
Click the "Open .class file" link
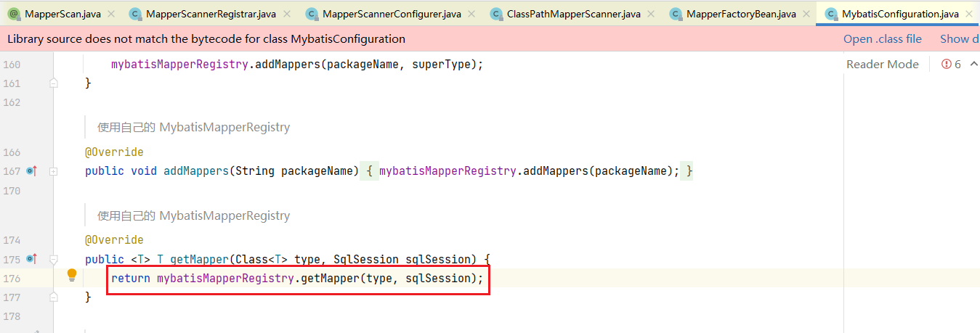[x=882, y=39]
